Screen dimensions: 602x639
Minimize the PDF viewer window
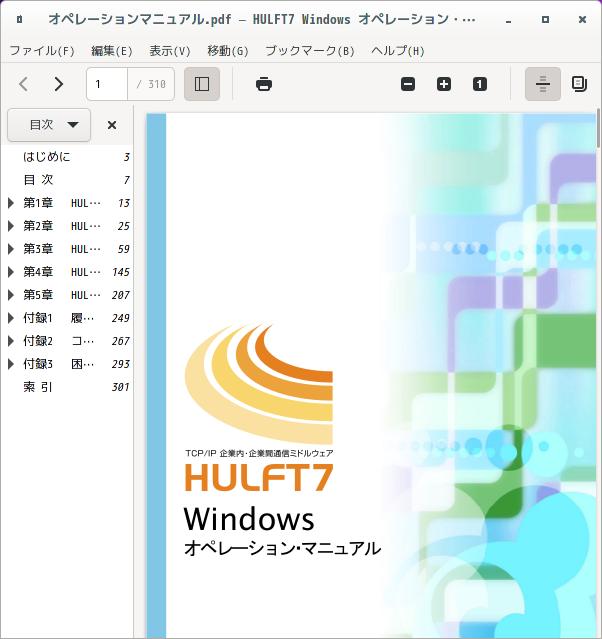508,20
